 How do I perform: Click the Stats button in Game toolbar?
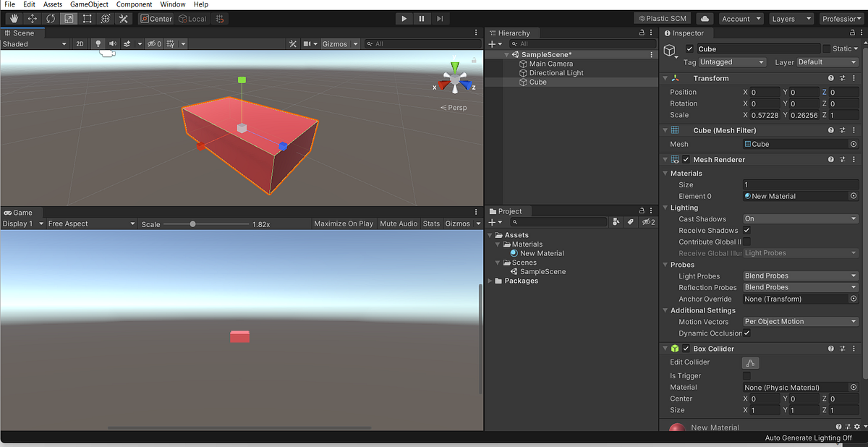click(x=431, y=223)
